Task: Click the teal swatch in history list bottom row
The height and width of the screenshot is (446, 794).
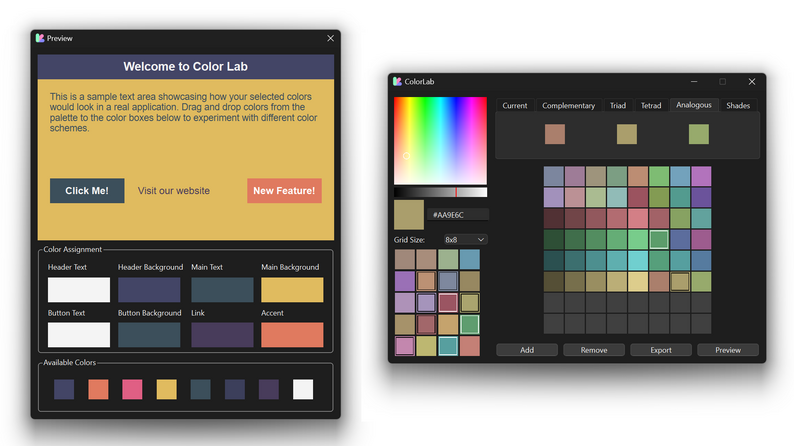Action: point(448,346)
